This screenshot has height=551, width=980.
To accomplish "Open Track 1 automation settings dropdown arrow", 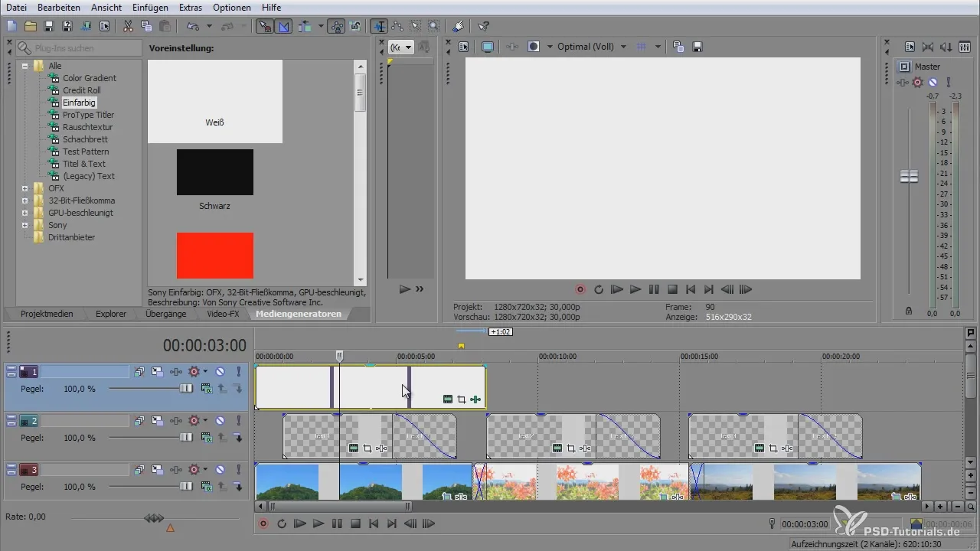I will [x=205, y=372].
